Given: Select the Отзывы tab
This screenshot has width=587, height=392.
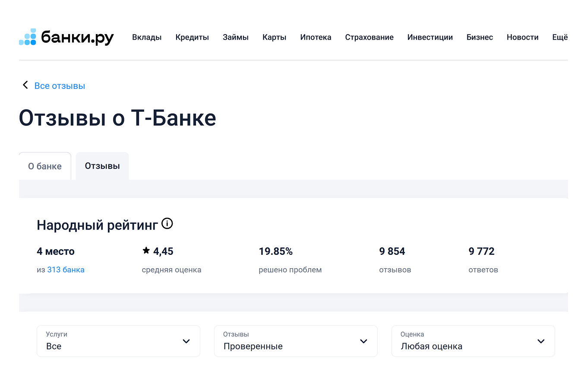Looking at the screenshot, I should [x=102, y=166].
